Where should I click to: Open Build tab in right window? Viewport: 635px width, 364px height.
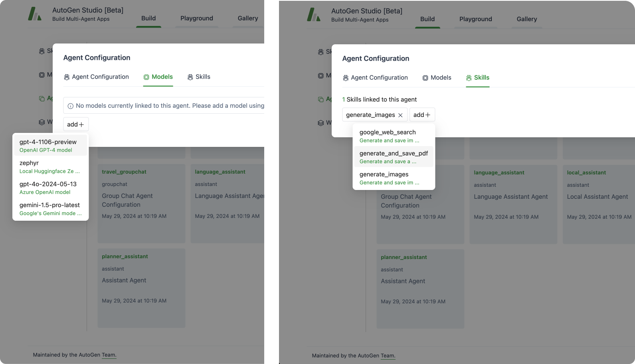coord(427,19)
